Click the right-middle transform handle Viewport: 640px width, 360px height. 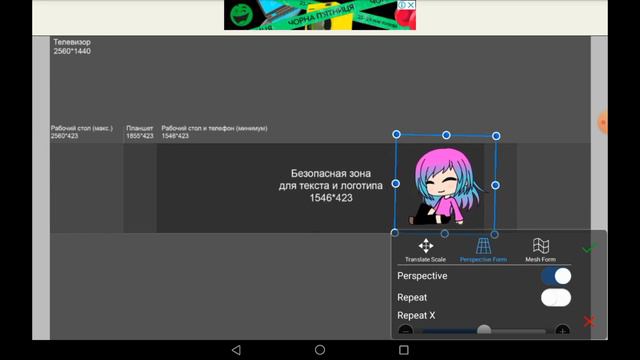pyautogui.click(x=495, y=185)
